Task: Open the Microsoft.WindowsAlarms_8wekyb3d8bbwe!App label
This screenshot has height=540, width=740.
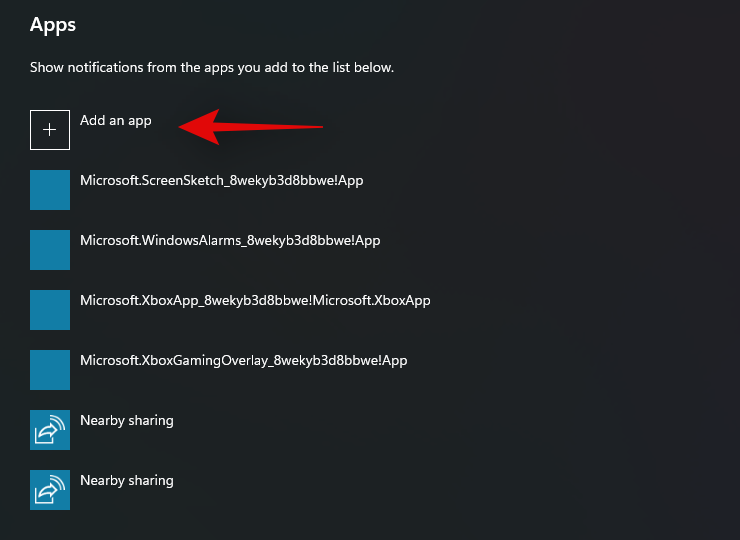Action: click(x=230, y=241)
